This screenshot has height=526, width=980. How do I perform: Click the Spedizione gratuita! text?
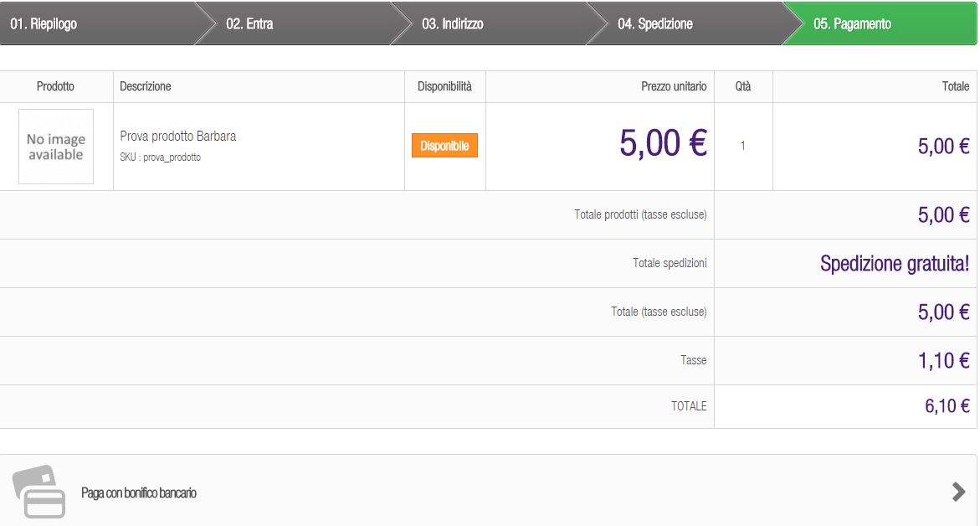point(894,264)
